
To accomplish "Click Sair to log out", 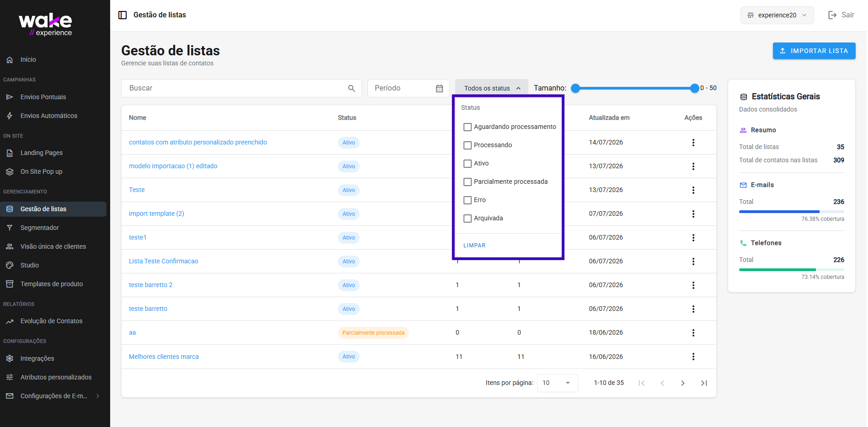I will point(841,15).
